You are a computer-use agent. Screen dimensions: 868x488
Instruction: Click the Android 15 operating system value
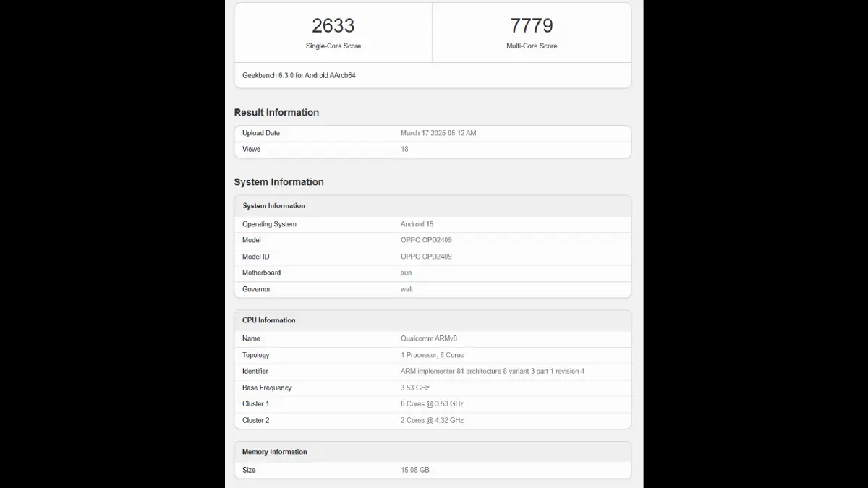(417, 224)
